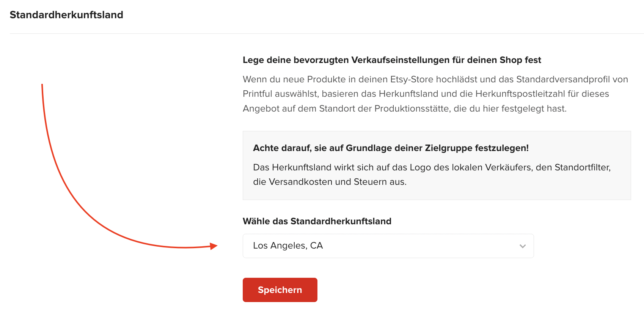Screen dimensions: 644x318
Task: Click the 'Achte darauf' notice heading
Action: 391,148
